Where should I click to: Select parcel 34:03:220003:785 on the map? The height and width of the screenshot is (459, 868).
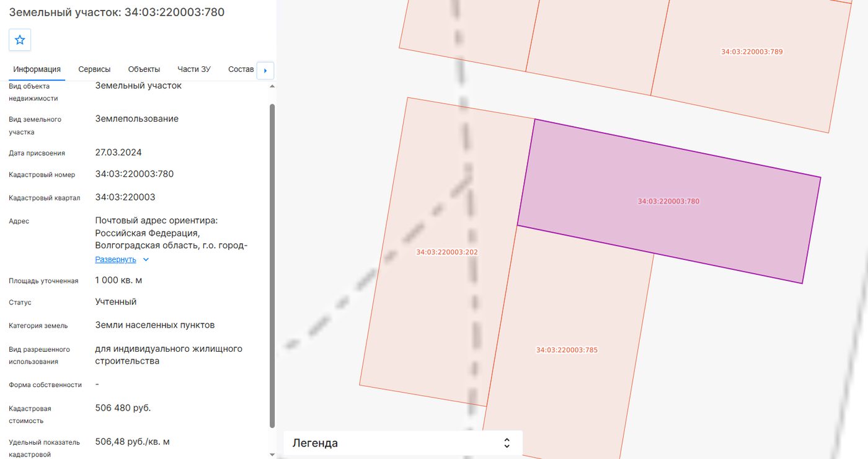pyautogui.click(x=567, y=350)
